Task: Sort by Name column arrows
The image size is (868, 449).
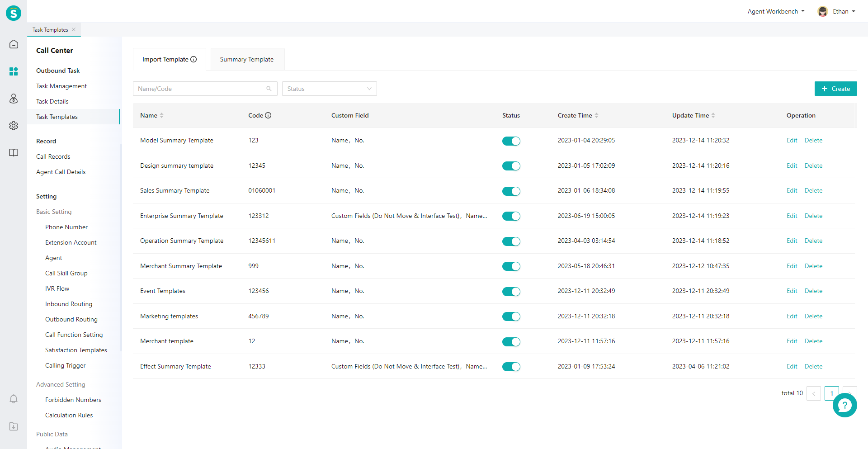Action: point(161,115)
